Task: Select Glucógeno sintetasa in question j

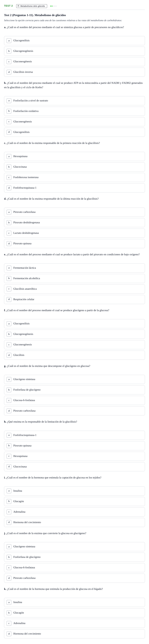Action: 74,546
